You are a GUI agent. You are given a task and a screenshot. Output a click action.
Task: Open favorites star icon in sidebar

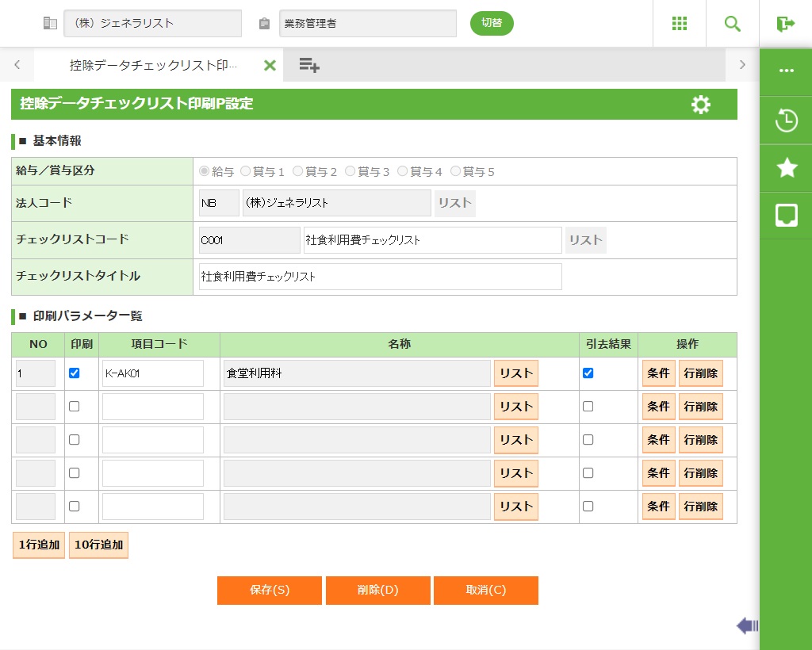point(786,167)
